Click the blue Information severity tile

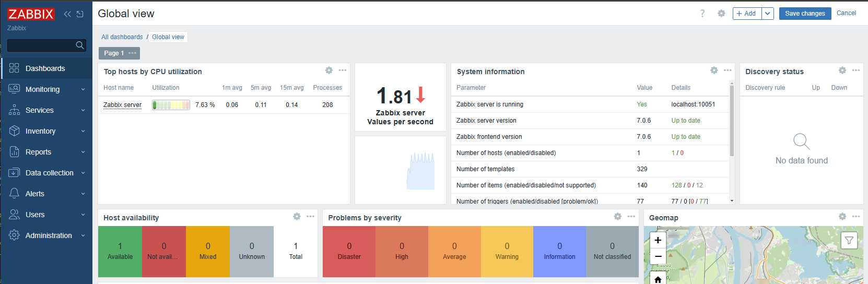coord(559,252)
